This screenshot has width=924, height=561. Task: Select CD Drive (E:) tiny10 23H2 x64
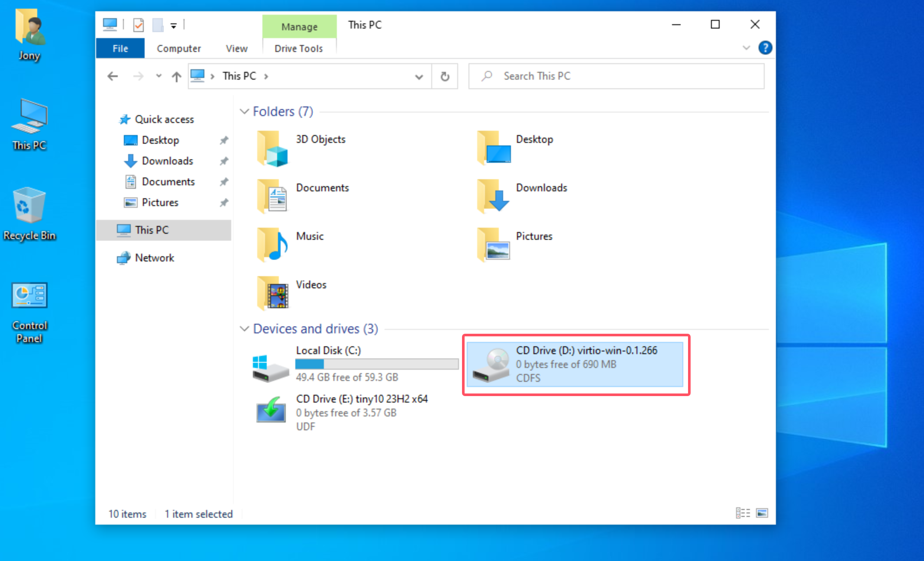[x=362, y=399]
